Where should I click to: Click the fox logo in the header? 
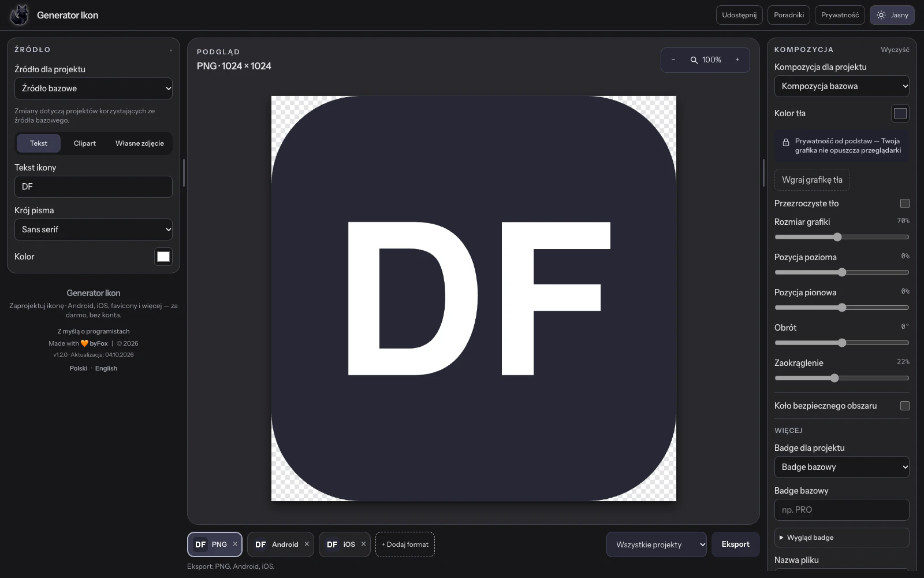coord(19,15)
